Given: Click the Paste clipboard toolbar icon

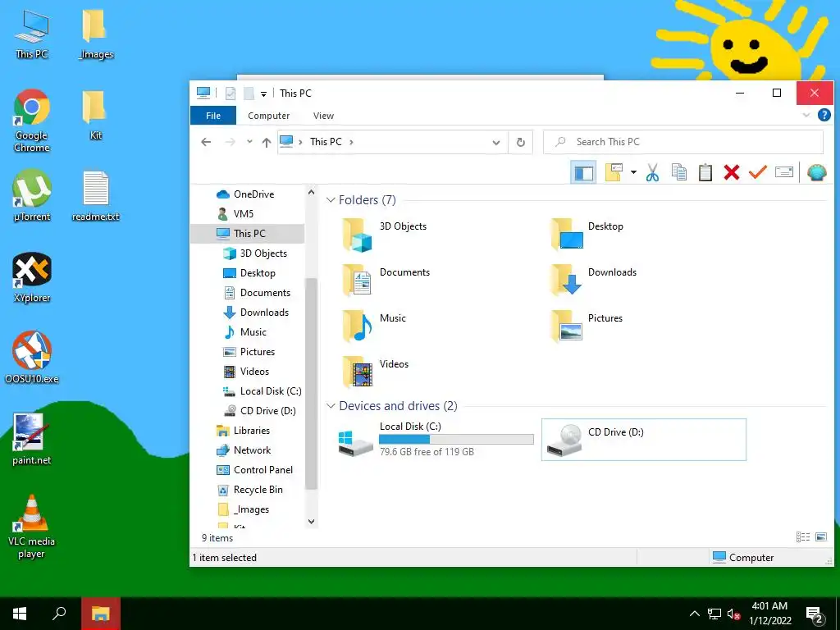Looking at the screenshot, I should [705, 172].
